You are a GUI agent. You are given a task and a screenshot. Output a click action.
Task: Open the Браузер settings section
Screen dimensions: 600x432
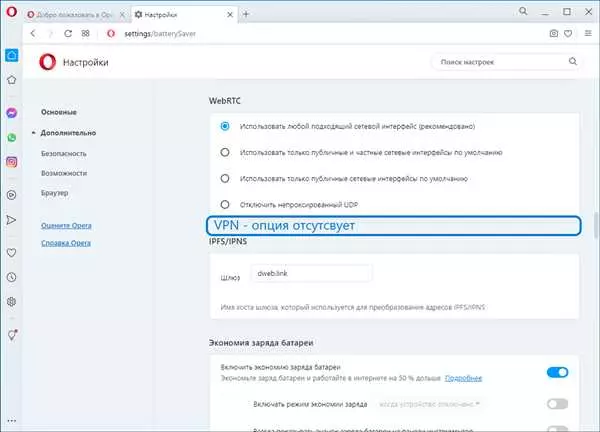pyautogui.click(x=55, y=193)
